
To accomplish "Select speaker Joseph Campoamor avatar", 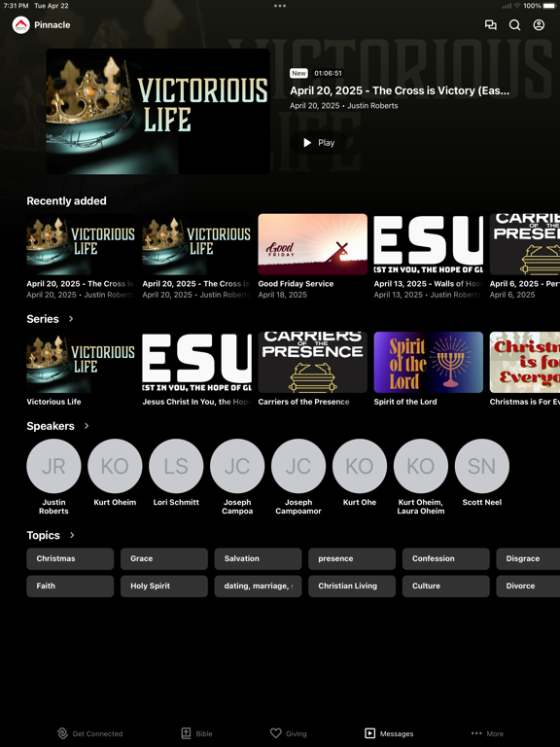I will point(298,466).
